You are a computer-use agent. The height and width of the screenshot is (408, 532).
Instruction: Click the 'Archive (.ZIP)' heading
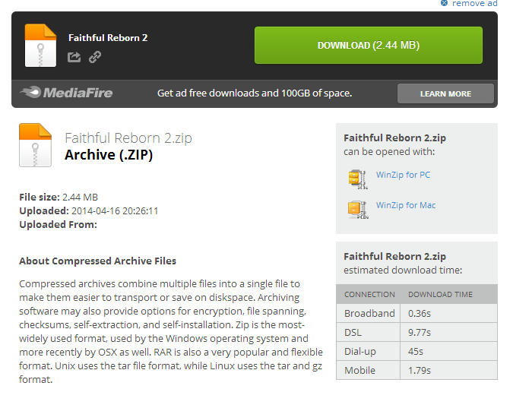[109, 155]
